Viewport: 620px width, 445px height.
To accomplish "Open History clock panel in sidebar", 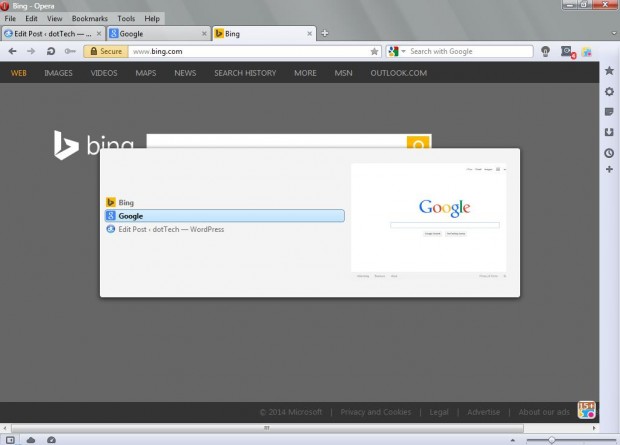I will point(609,153).
